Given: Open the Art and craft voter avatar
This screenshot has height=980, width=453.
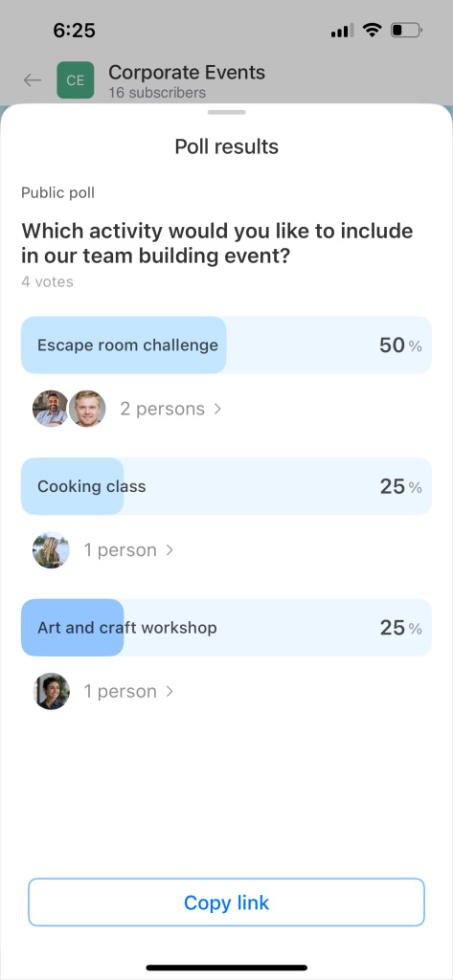Looking at the screenshot, I should pos(51,691).
